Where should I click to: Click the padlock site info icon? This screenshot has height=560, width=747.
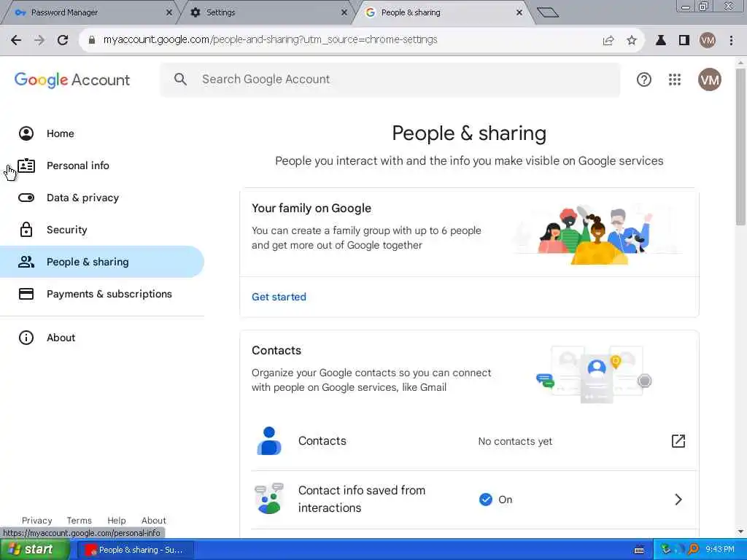91,40
